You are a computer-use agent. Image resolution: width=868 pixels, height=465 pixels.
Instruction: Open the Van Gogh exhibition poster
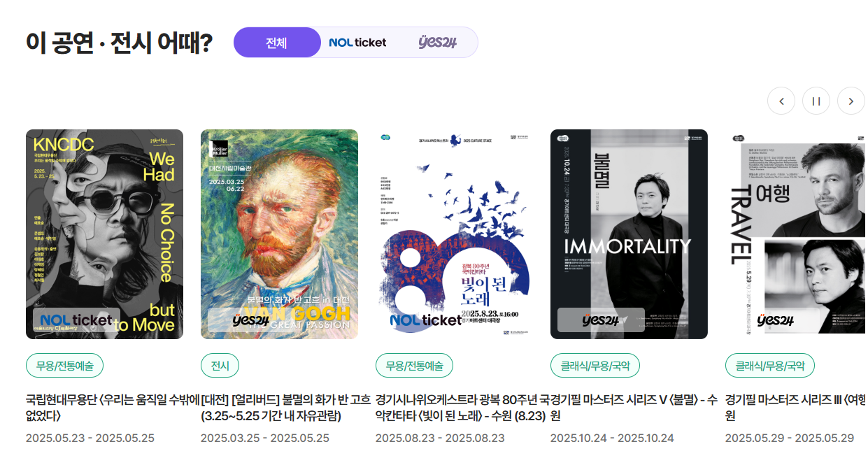click(279, 234)
